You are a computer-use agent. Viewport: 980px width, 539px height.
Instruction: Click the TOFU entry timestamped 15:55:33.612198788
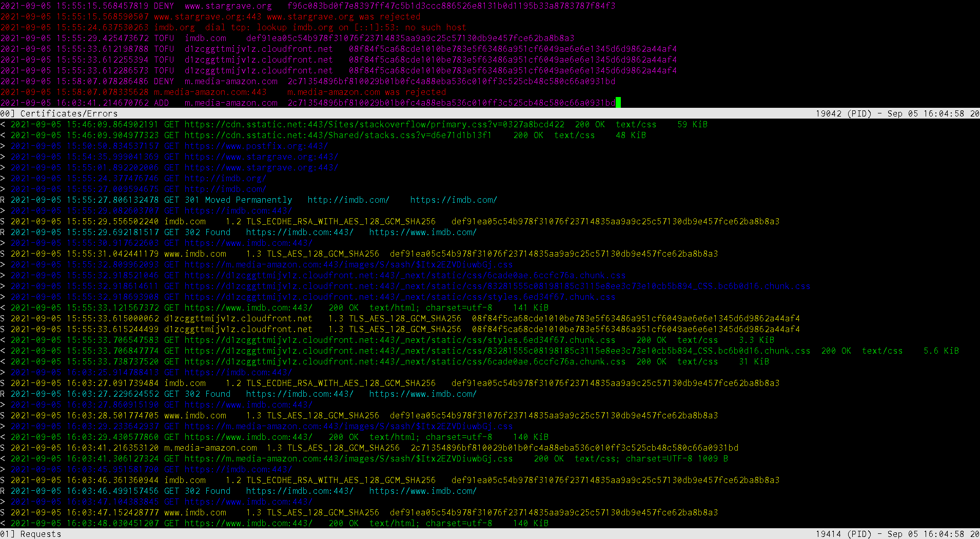click(164, 49)
